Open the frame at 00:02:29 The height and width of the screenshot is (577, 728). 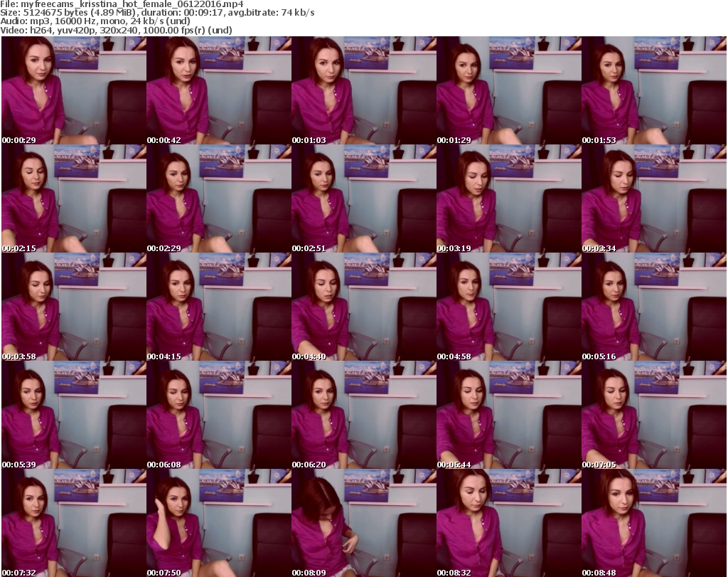coord(219,198)
